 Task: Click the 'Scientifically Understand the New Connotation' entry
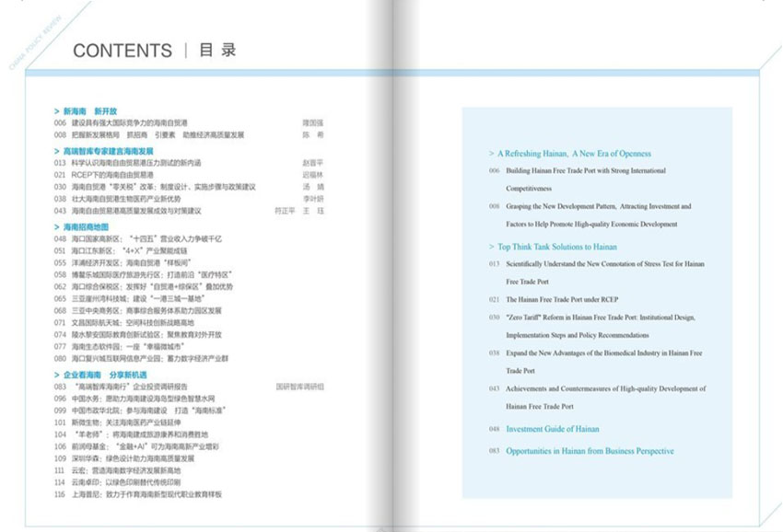(x=604, y=264)
